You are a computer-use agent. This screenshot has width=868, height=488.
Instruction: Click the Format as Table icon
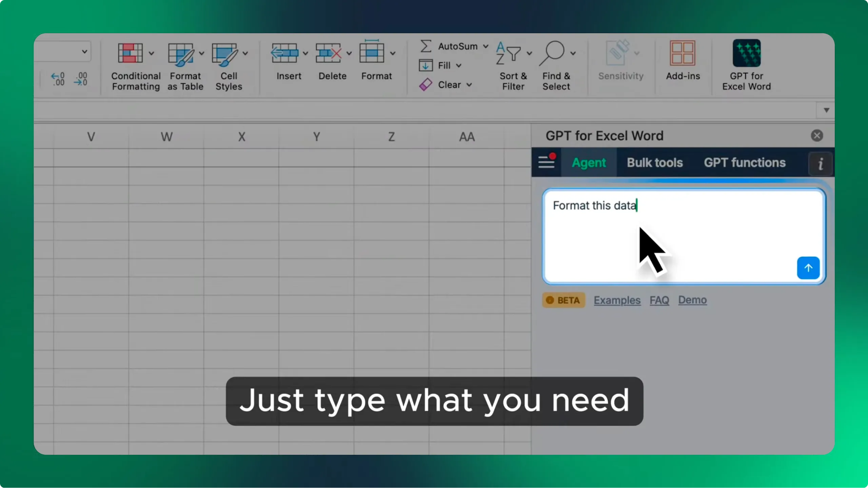(181, 54)
